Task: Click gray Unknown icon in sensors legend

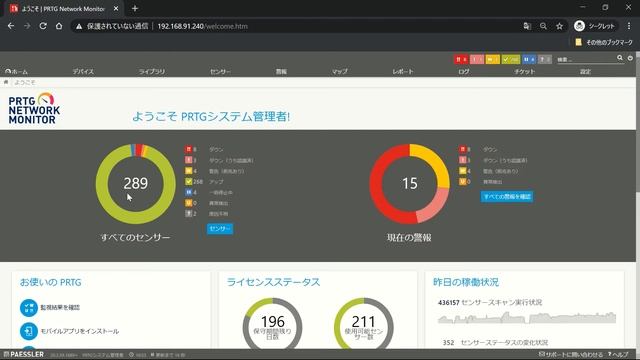Action: pyautogui.click(x=189, y=213)
